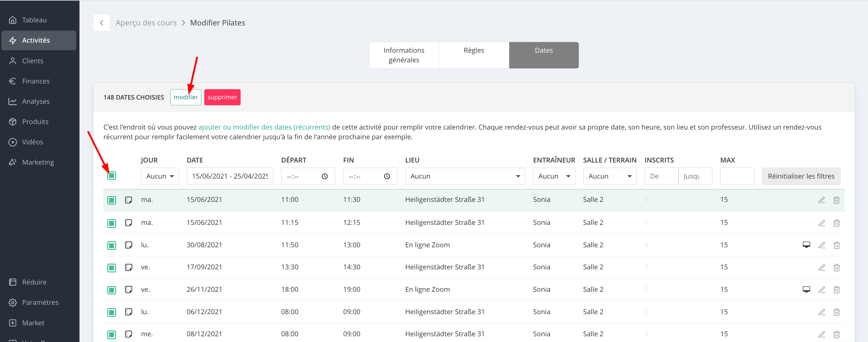The height and width of the screenshot is (342, 868).
Task: Open the Informations générales tab
Action: 404,55
